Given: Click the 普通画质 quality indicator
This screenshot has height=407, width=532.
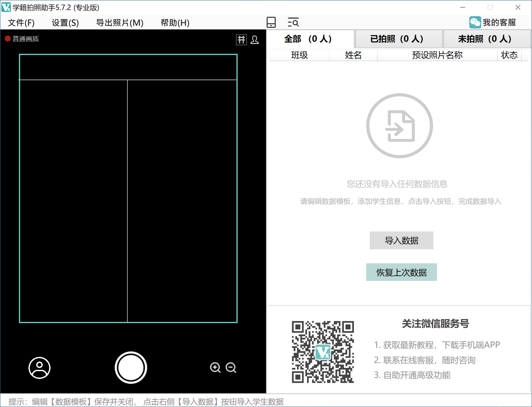Looking at the screenshot, I should [x=22, y=39].
